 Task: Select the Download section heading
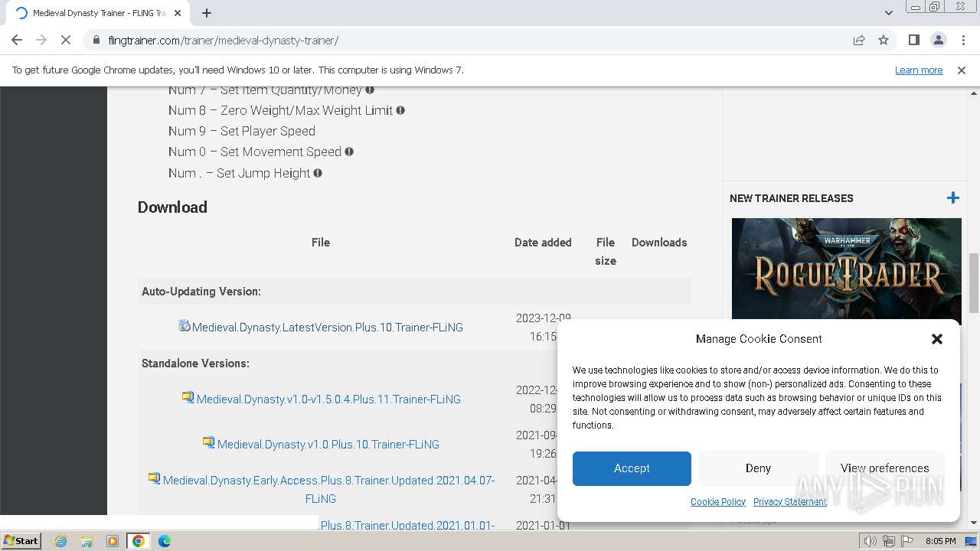(172, 207)
